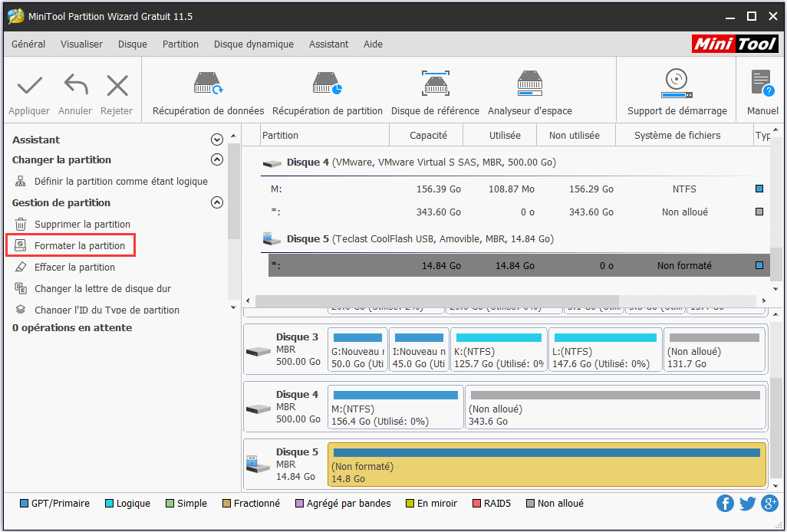
Task: Sort by Capacité column header
Action: (426, 136)
